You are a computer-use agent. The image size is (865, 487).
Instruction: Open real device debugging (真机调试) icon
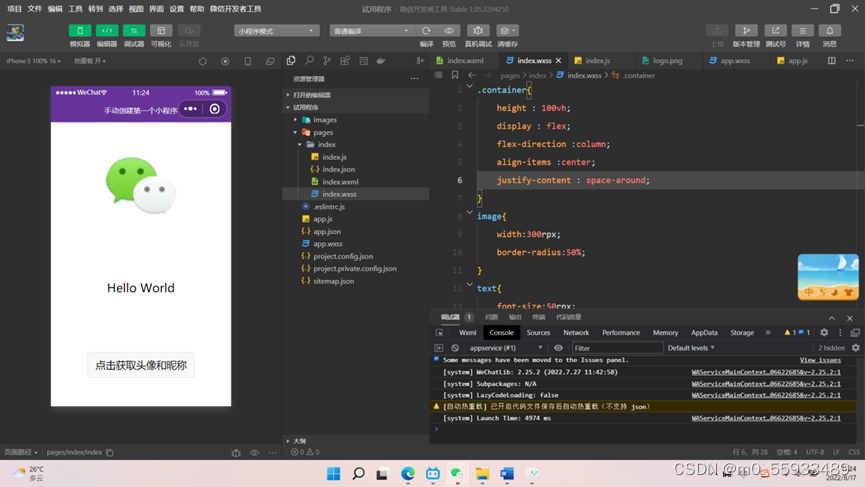(x=478, y=31)
